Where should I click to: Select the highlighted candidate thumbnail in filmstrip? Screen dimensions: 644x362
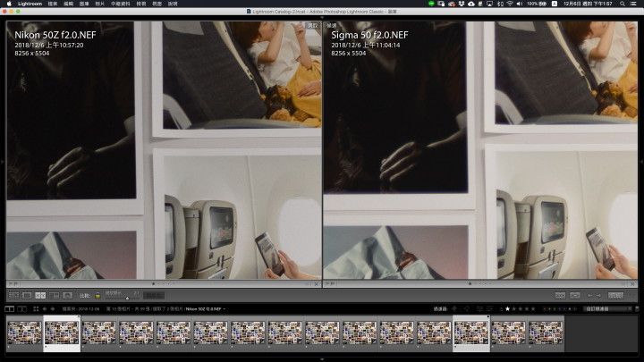(471, 333)
